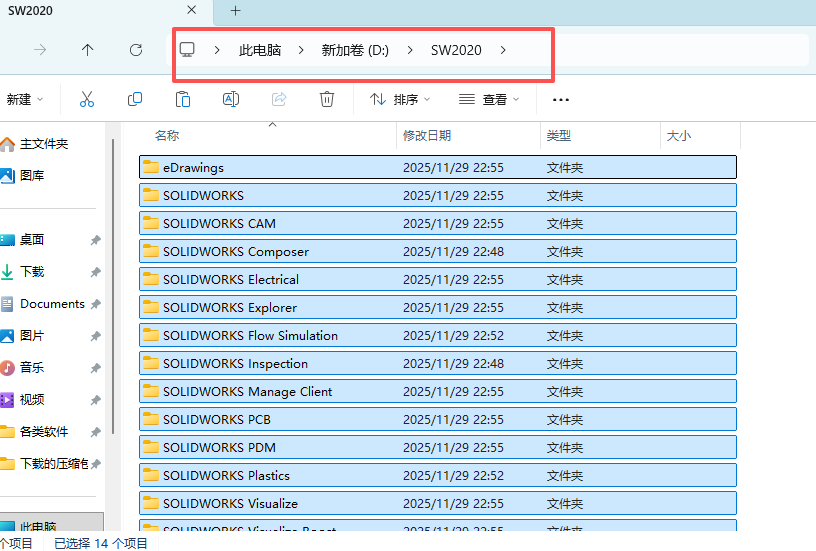Click the Forward navigation arrow

(40, 50)
